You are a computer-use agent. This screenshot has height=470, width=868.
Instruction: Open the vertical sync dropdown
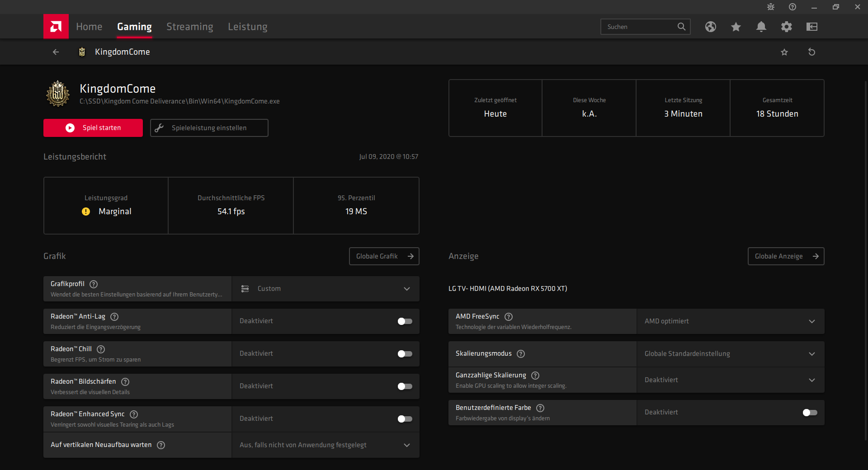point(325,445)
